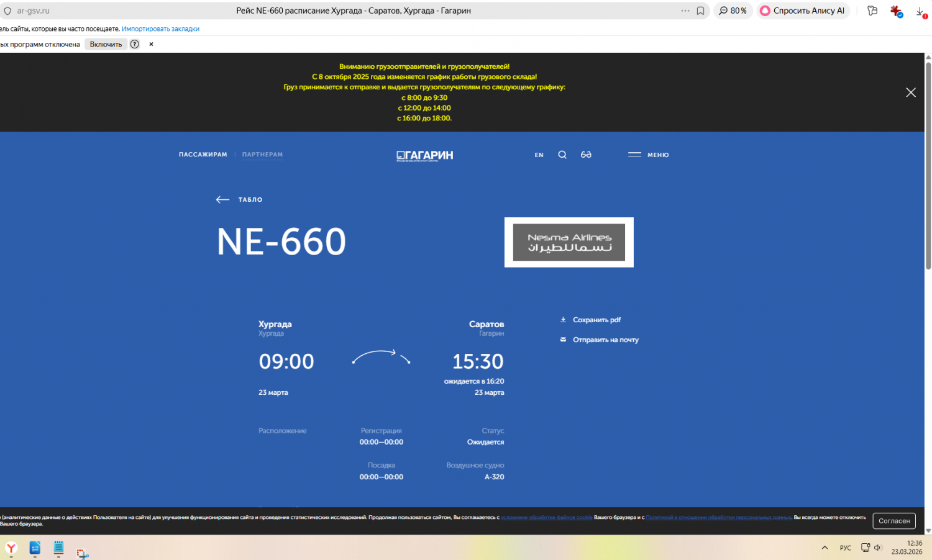Go back to ТАБЛО via arrow
The height and width of the screenshot is (560, 932).
(223, 200)
